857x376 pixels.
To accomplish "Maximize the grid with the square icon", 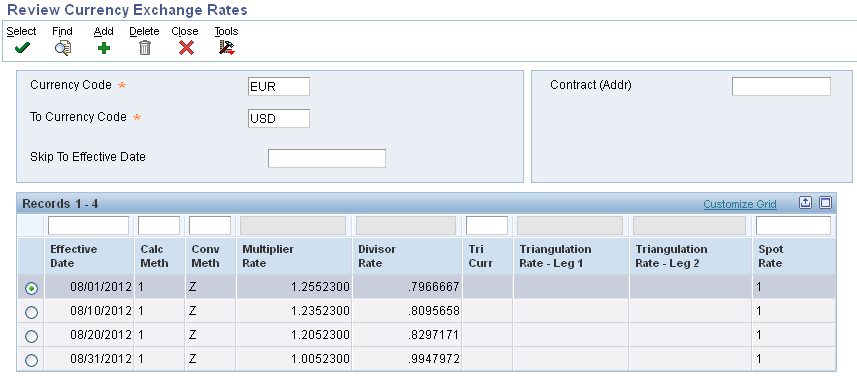I will point(825,203).
